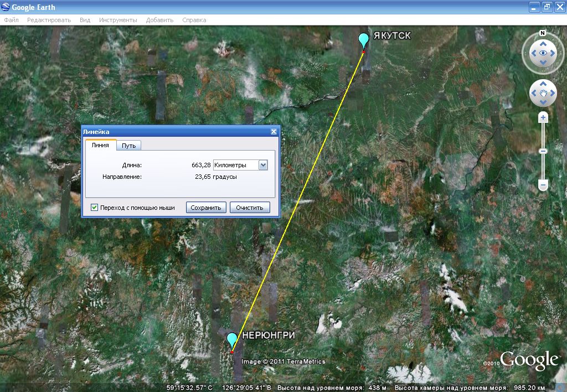The image size is (567, 392).
Task: Click the Neryungri placemark pin
Action: [231, 340]
